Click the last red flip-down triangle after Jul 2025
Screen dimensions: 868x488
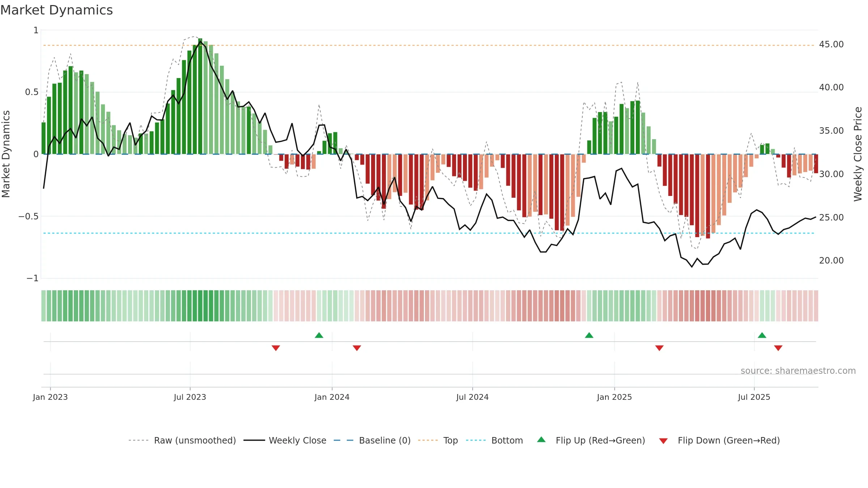(x=778, y=348)
